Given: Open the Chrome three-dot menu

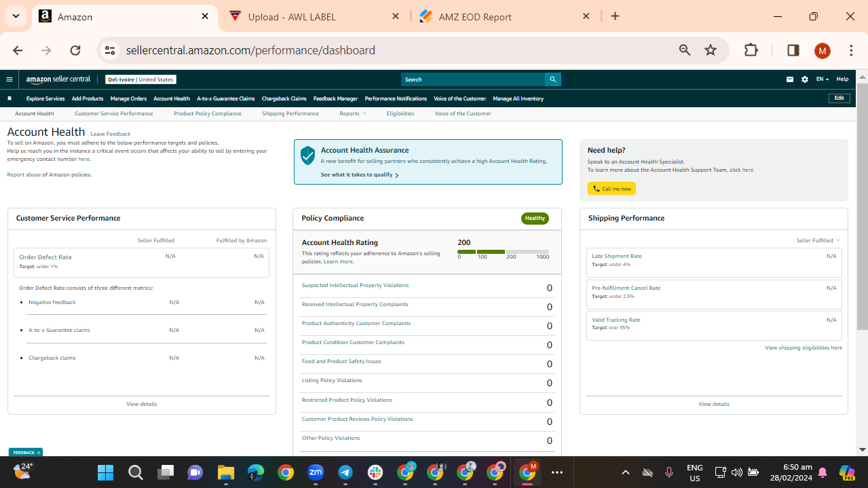Looking at the screenshot, I should coord(851,50).
